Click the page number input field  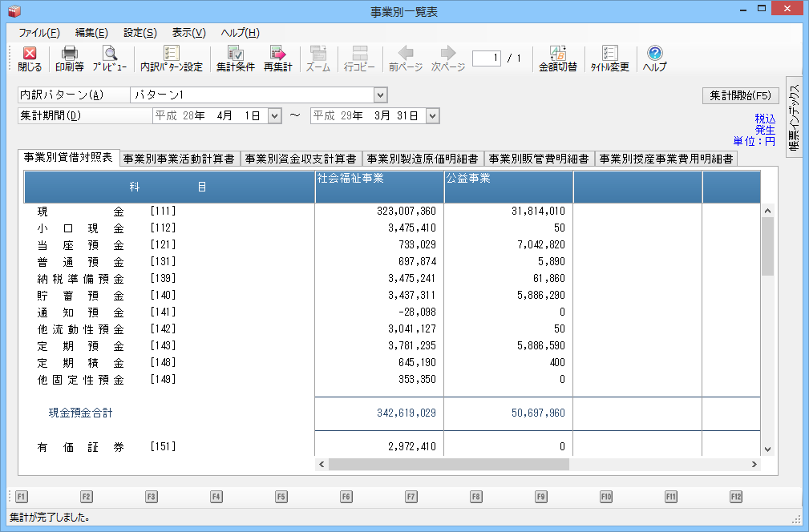tap(487, 58)
